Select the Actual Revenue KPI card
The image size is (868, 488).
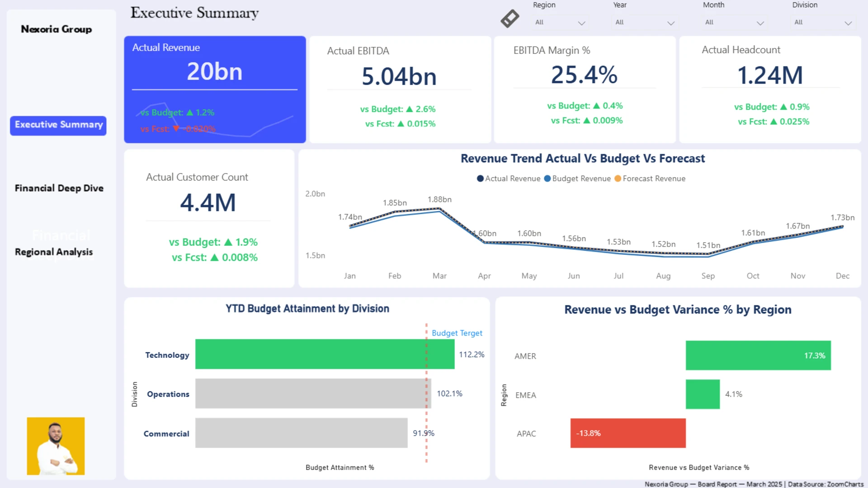coord(215,72)
